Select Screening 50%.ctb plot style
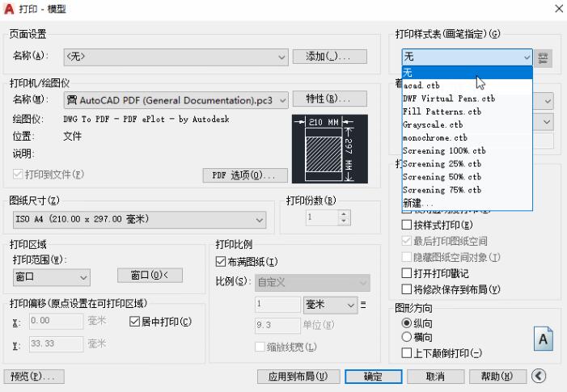 point(467,177)
